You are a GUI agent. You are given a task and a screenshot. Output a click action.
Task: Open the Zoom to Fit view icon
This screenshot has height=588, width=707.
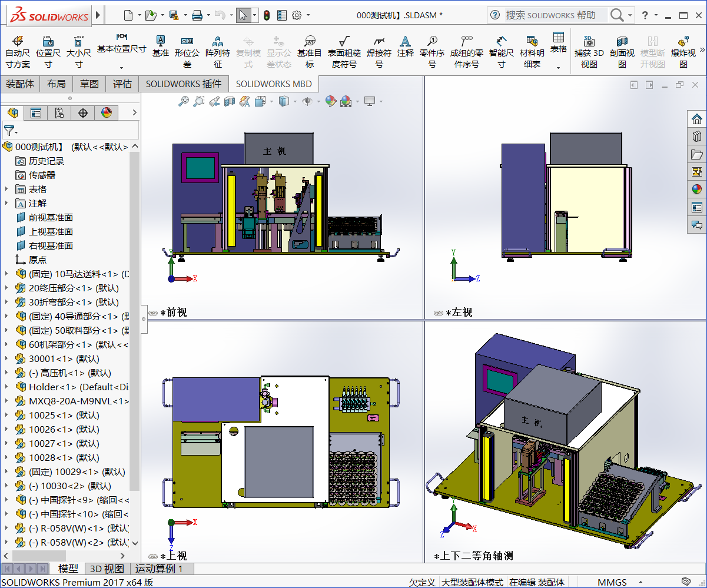(x=184, y=101)
